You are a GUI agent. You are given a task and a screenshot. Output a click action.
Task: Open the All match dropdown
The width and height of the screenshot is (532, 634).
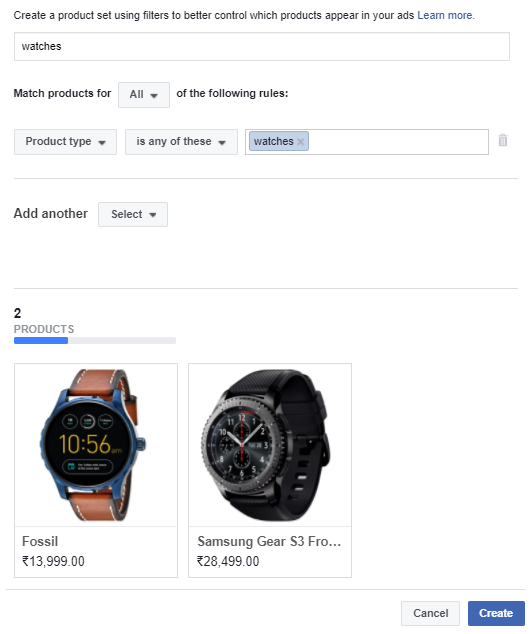pos(144,95)
